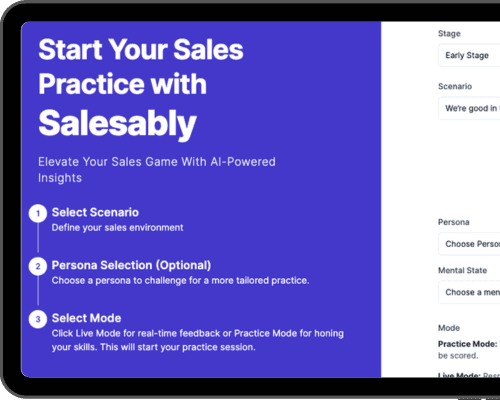The width and height of the screenshot is (500, 400).
Task: Click the Mode section label
Action: click(449, 328)
